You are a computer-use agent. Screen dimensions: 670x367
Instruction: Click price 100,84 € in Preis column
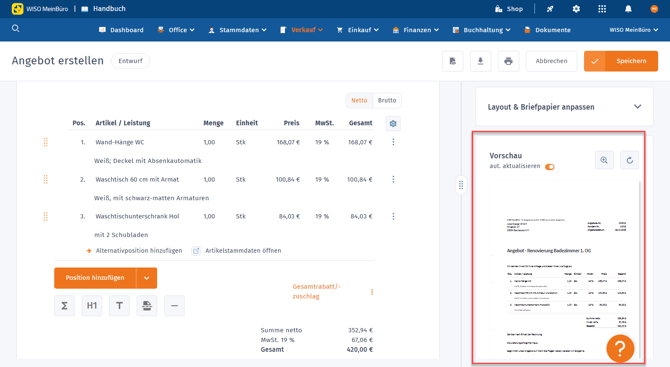click(288, 179)
